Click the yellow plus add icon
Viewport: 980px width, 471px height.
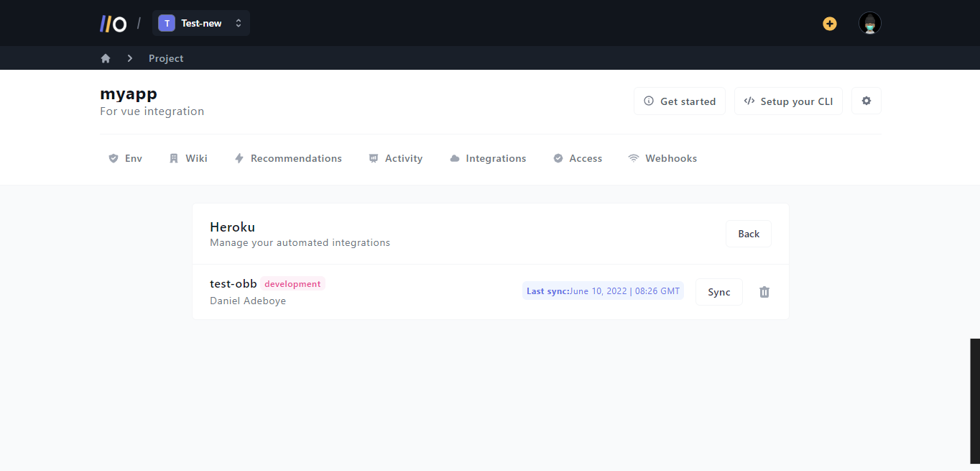(x=830, y=24)
